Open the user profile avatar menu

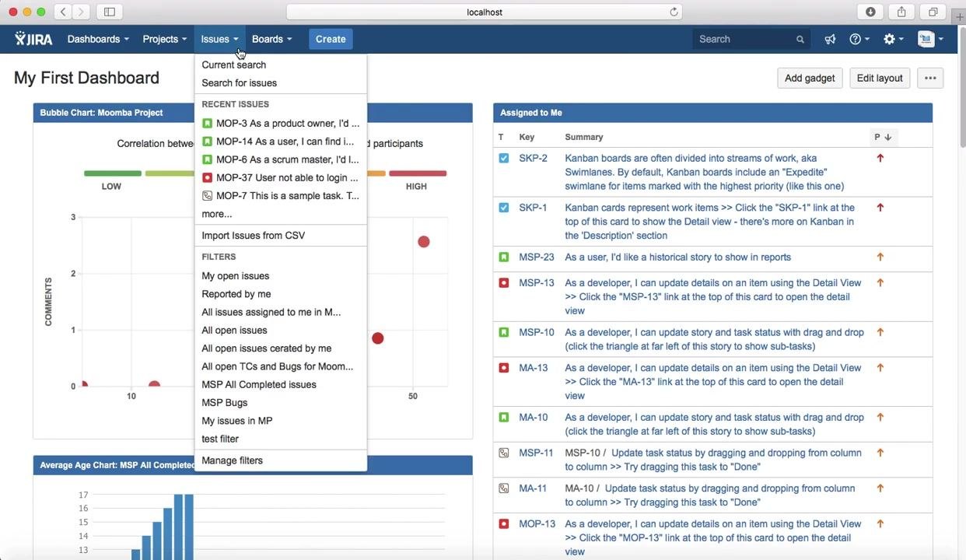point(929,39)
